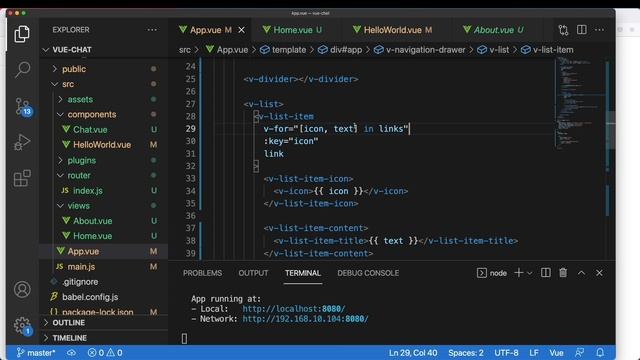Switch to the Home.vue tab
Viewport: 640px width, 360px height.
click(x=293, y=30)
